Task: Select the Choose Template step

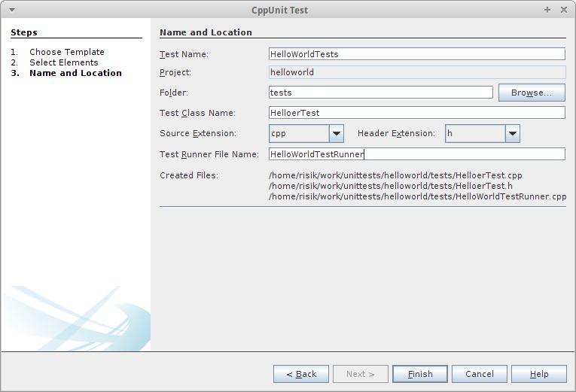Action: [x=67, y=52]
